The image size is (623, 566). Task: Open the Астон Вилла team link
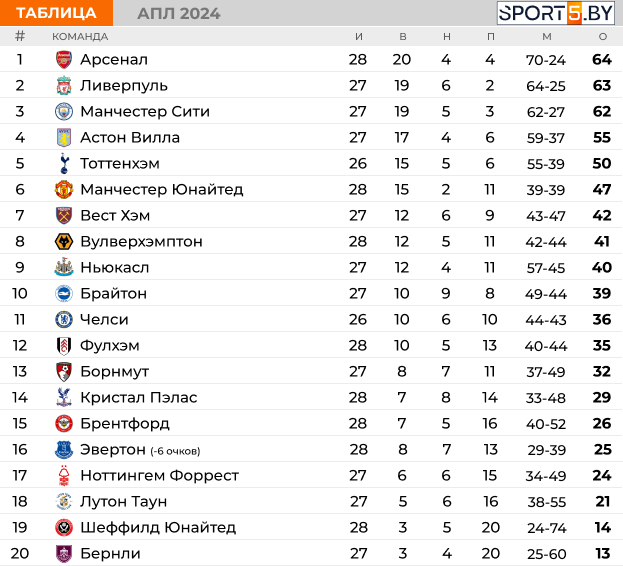(x=130, y=137)
